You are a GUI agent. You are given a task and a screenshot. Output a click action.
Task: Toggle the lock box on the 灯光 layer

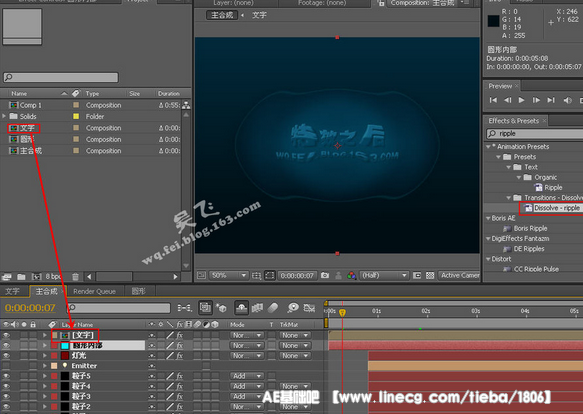[33, 356]
